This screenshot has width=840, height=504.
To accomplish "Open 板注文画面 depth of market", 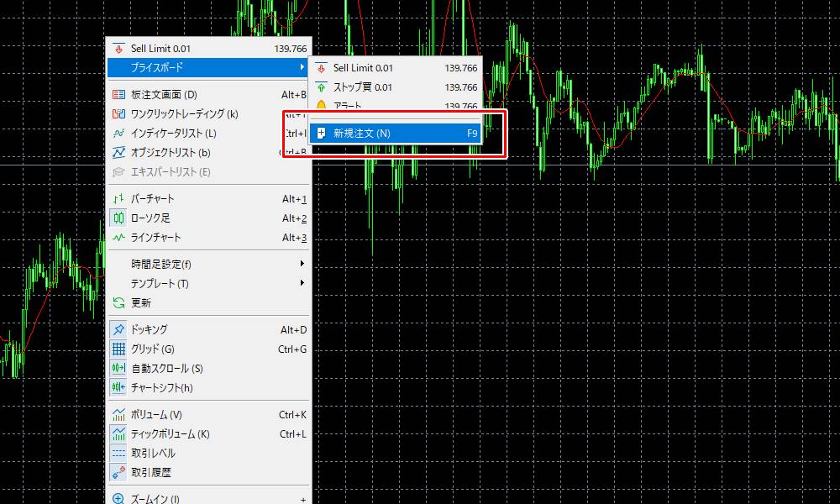I will 168,95.
